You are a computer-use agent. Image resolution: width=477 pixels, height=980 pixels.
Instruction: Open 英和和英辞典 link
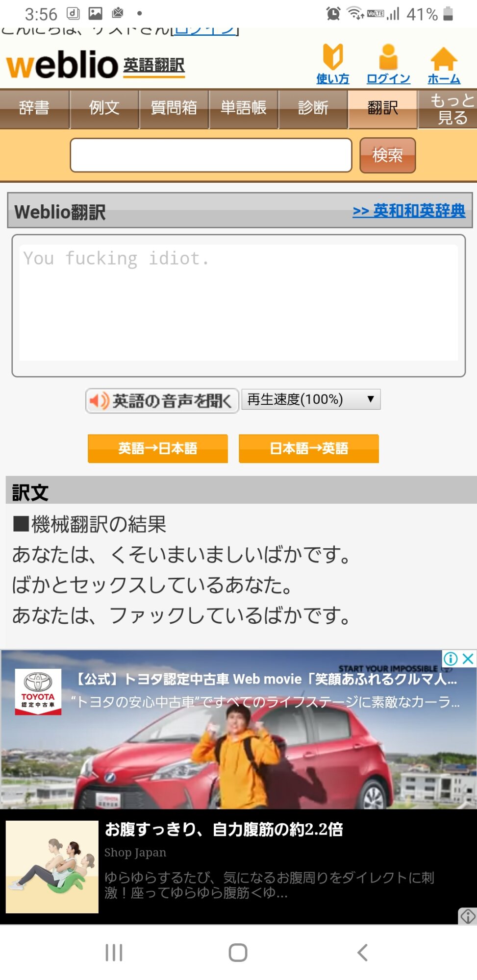409,211
